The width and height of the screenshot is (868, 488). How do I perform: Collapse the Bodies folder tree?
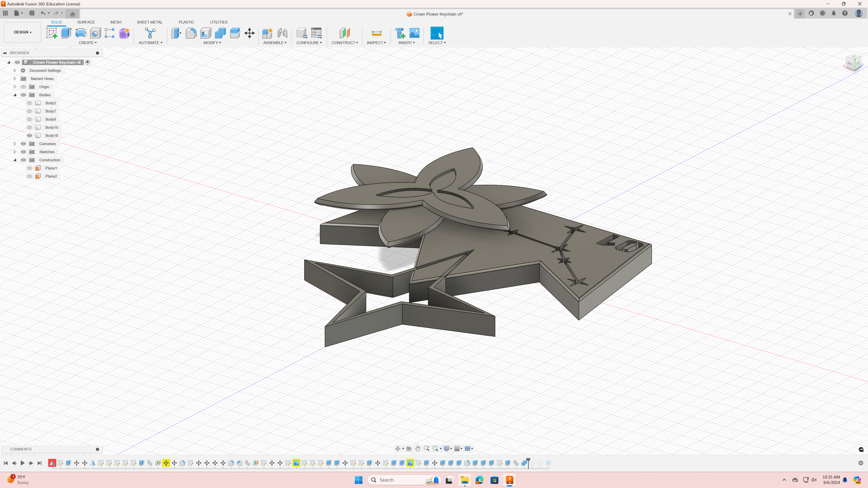pyautogui.click(x=15, y=95)
